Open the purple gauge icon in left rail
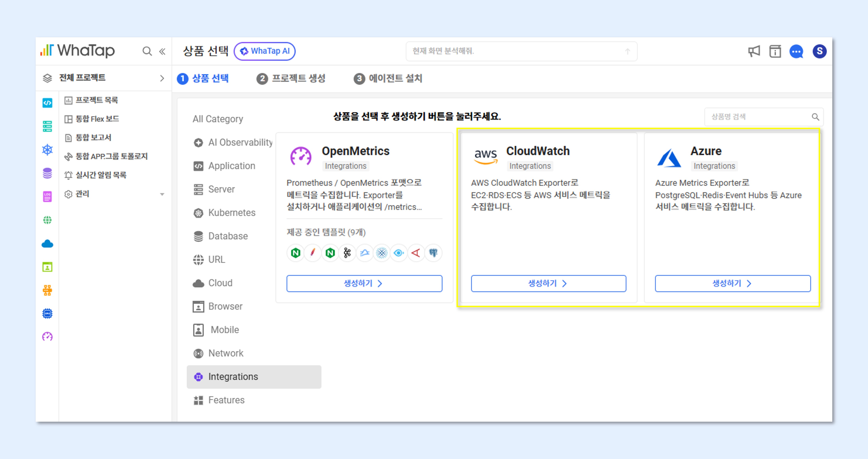Screen dimensions: 868x459 47,336
